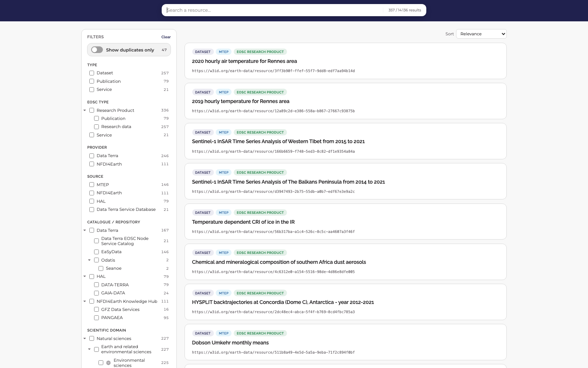The image size is (588, 368).
Task: Check the EaSyData catalogue checkbox
Action: coord(96,252)
